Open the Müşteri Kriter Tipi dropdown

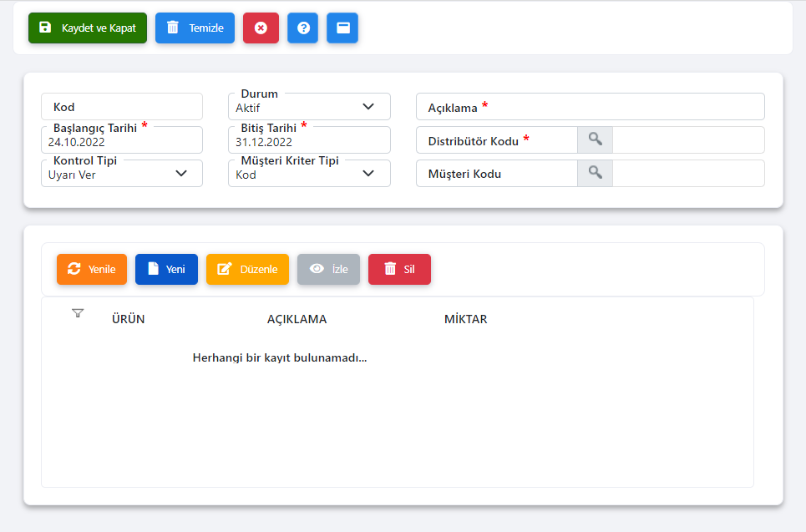click(309, 174)
